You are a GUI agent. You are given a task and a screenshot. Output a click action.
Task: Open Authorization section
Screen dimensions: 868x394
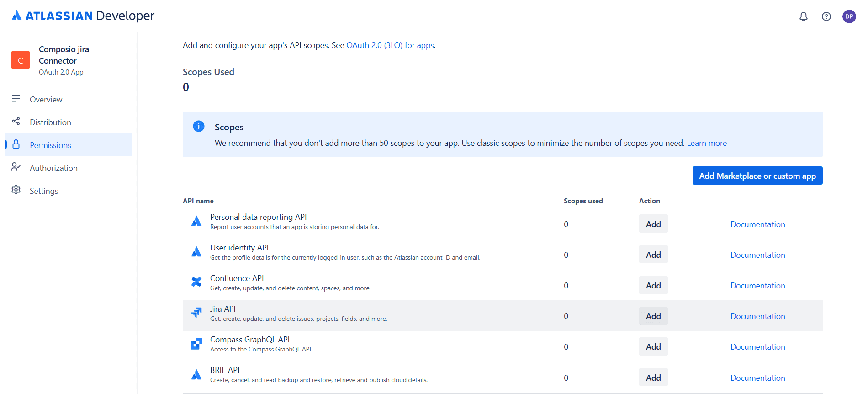69,168
